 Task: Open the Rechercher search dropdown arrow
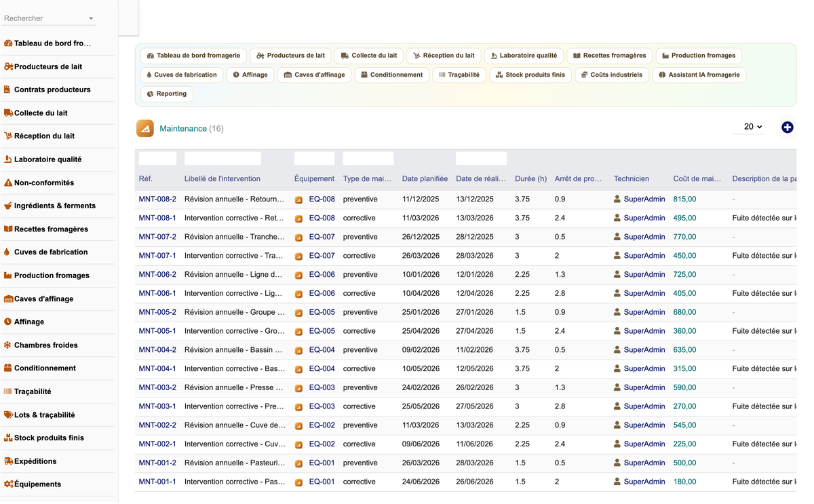point(91,18)
